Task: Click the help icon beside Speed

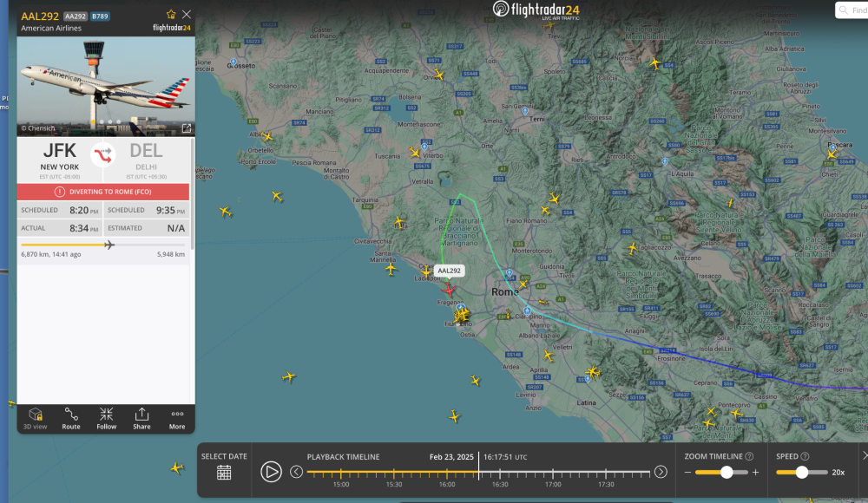Action: [x=805, y=456]
